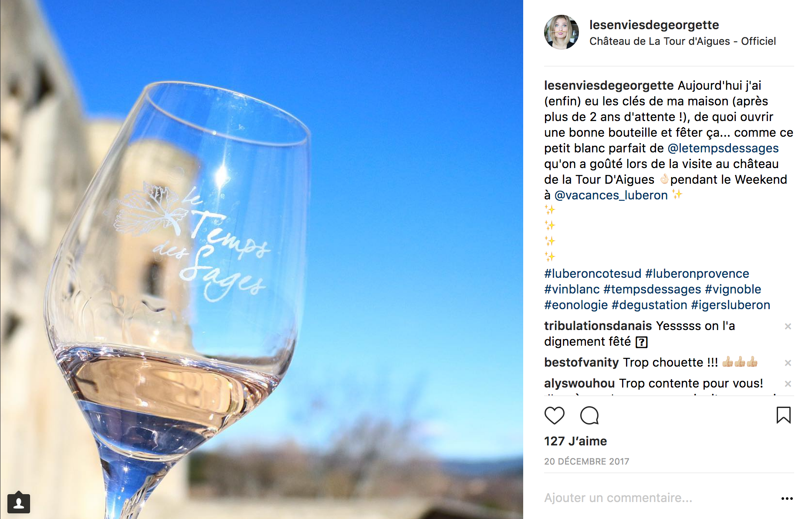Open the 20 DÉCEMBRE 2017 post date
This screenshot has width=812, height=519.
[x=586, y=462]
